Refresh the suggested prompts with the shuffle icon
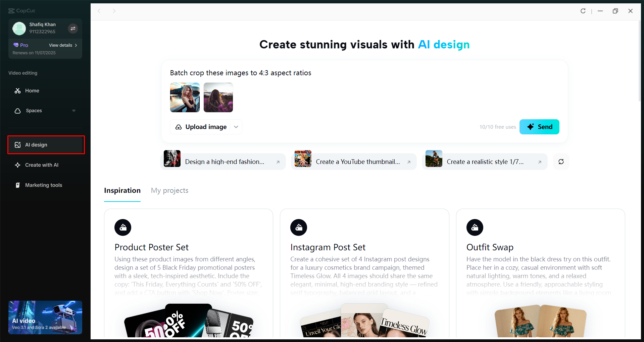 (561, 162)
